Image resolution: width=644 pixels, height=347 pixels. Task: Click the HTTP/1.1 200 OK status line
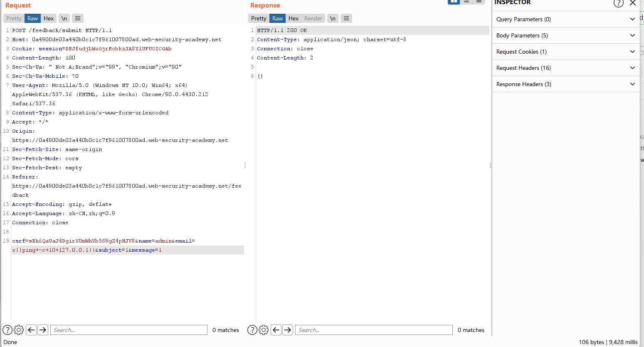click(282, 30)
